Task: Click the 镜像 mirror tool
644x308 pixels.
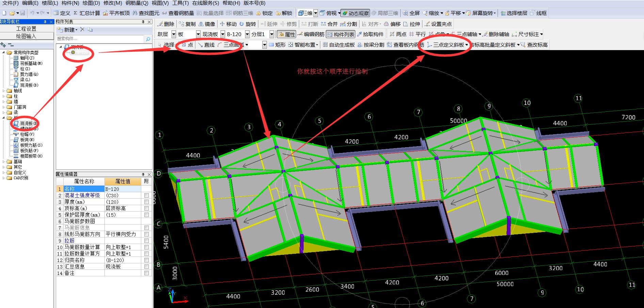Action: (x=207, y=24)
